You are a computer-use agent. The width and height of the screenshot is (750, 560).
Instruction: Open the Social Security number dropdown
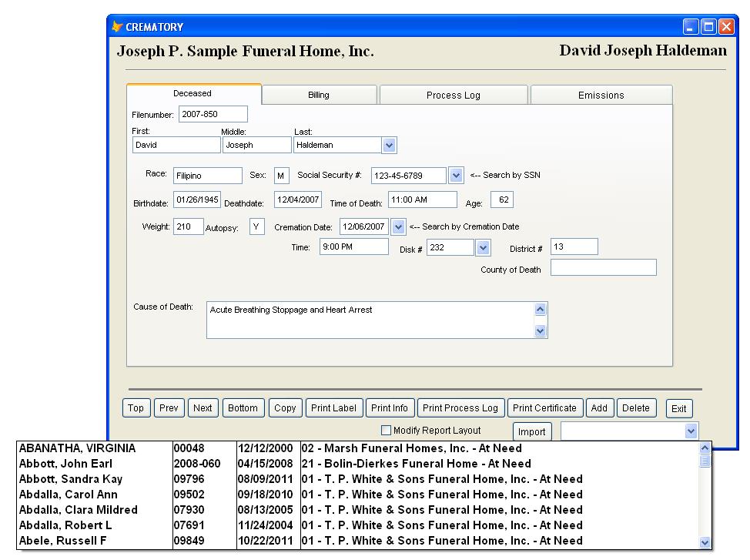456,176
